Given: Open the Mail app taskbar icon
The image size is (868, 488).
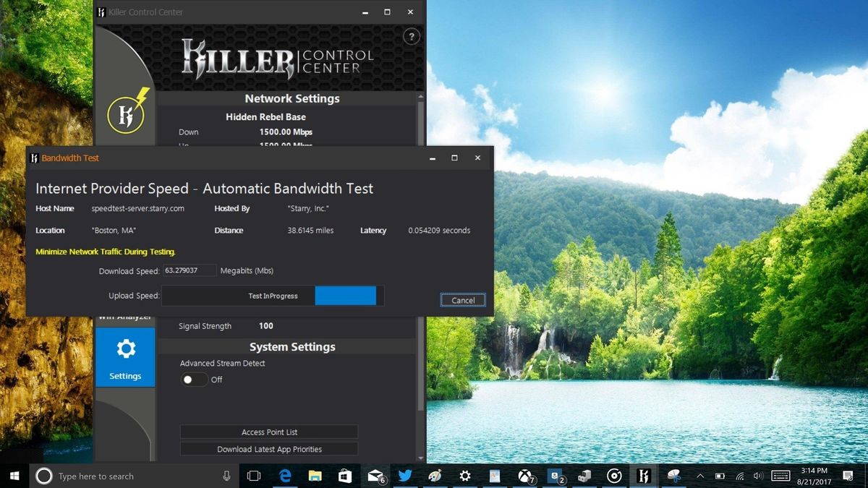Looking at the screenshot, I should [375, 476].
